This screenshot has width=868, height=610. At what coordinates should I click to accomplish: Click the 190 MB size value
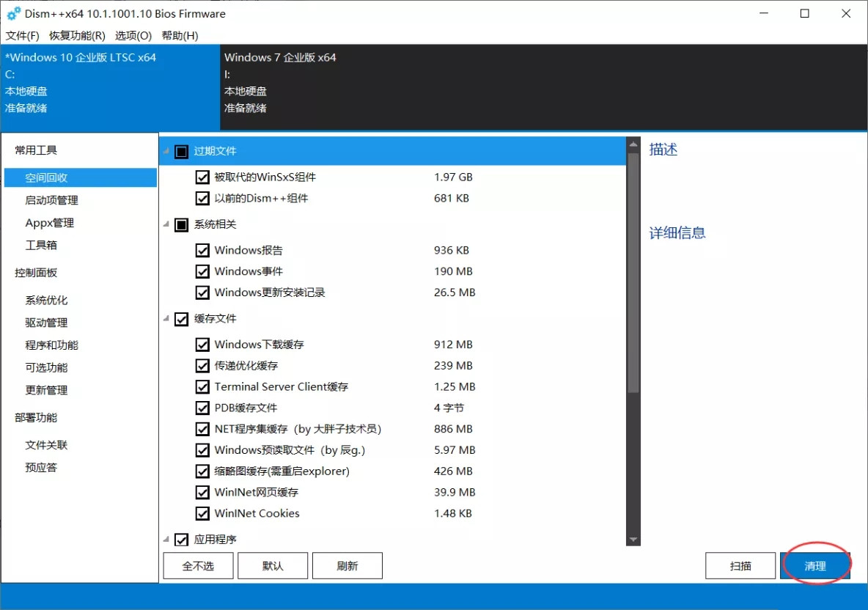coord(453,271)
